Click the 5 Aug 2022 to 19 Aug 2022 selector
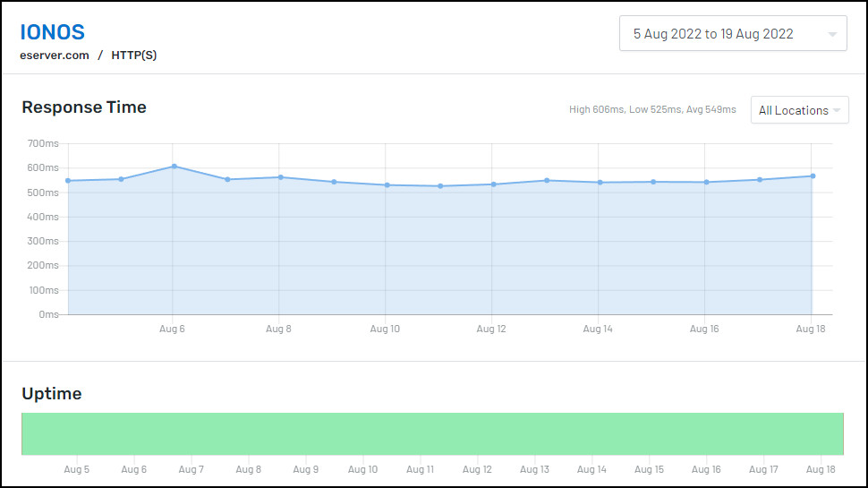868x488 pixels. point(733,34)
